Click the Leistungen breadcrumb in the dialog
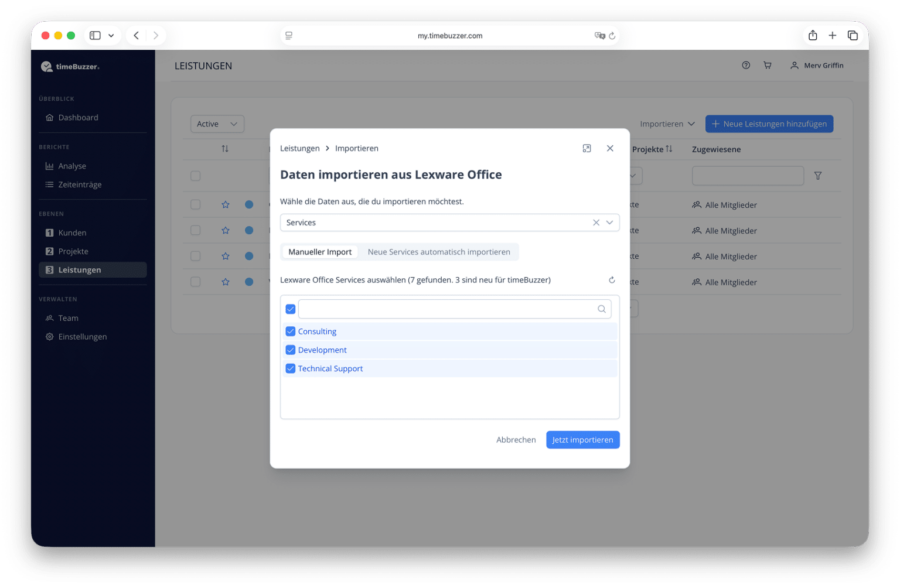The height and width of the screenshot is (588, 900). [300, 149]
